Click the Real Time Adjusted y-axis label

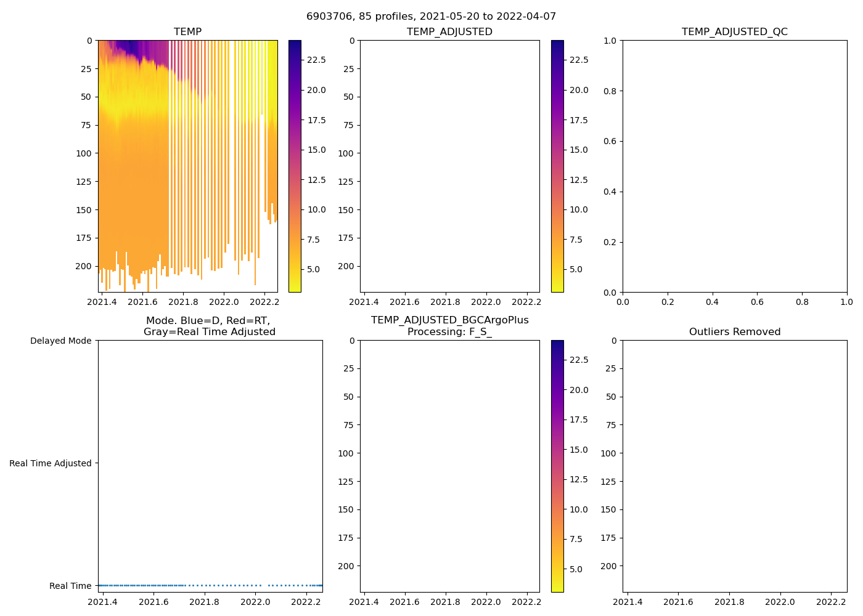(x=50, y=463)
